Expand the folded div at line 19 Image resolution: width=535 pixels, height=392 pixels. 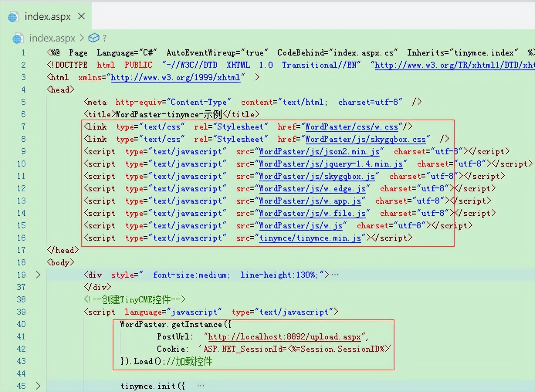tap(38, 275)
